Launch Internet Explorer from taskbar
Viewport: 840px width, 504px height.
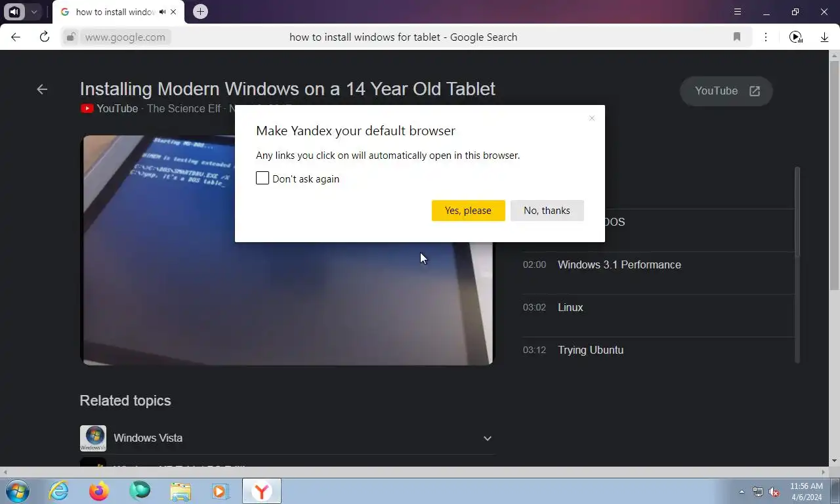pyautogui.click(x=58, y=491)
